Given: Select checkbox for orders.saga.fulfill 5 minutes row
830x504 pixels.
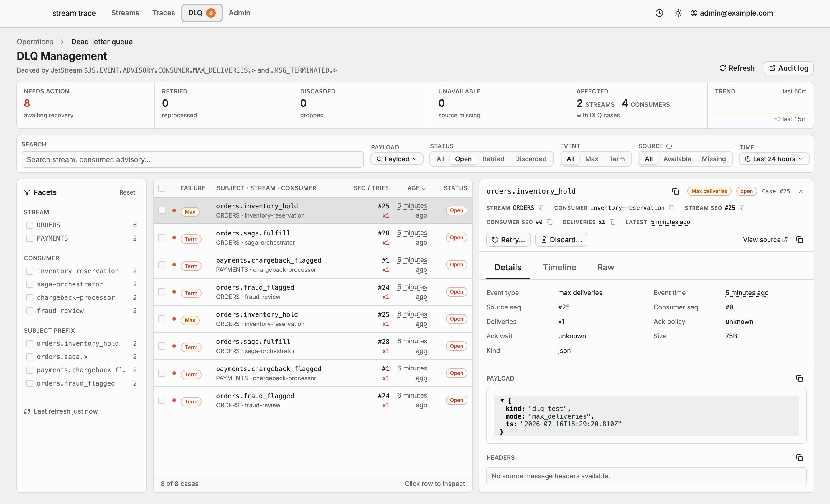Looking at the screenshot, I should click(x=162, y=238).
